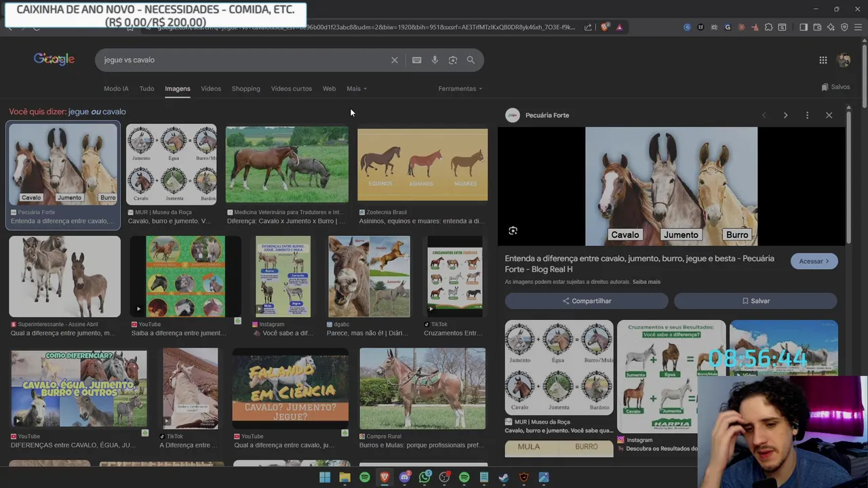This screenshot has width=868, height=488.
Task: Select the Imagens tab
Action: (178, 88)
